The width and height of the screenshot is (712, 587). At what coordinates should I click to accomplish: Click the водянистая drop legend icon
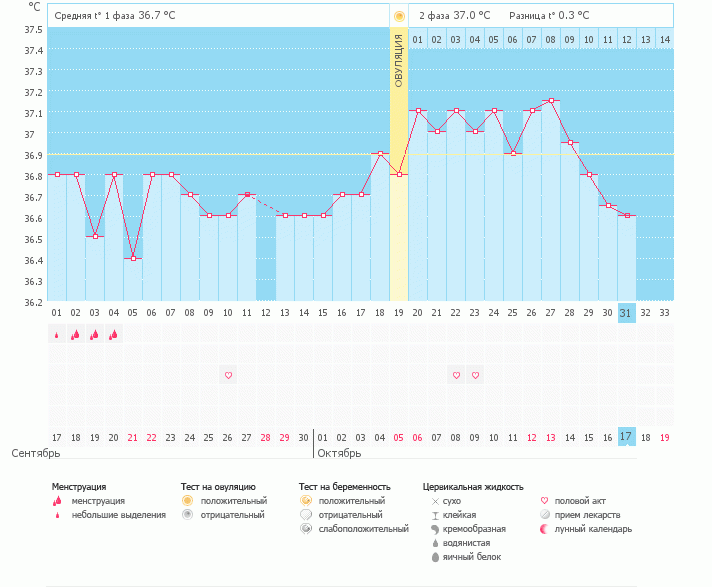[x=435, y=543]
